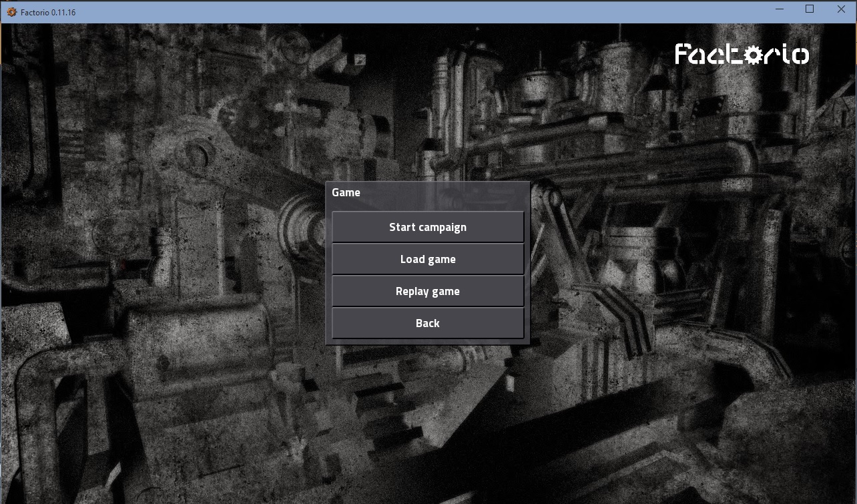The height and width of the screenshot is (504, 857).
Task: Maximize the Factorio window
Action: (x=810, y=9)
